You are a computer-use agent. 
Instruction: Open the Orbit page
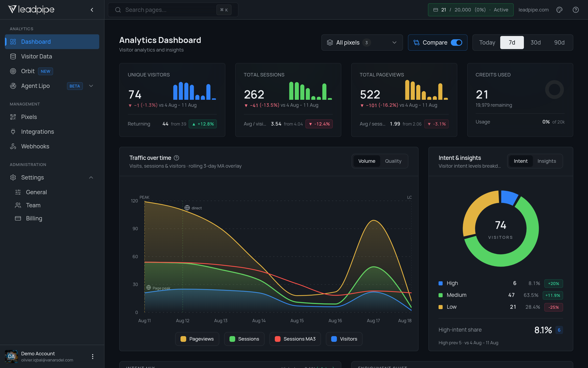pyautogui.click(x=52, y=71)
